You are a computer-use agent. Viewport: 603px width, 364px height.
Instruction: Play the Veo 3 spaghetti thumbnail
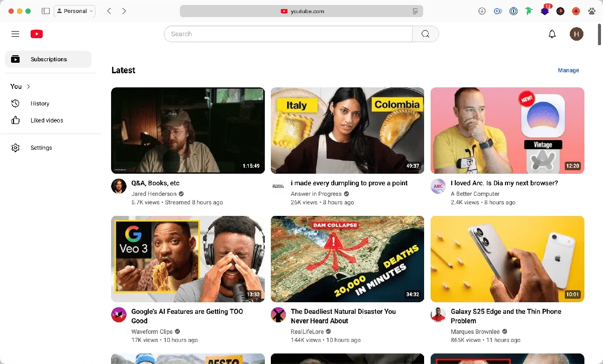(188, 259)
